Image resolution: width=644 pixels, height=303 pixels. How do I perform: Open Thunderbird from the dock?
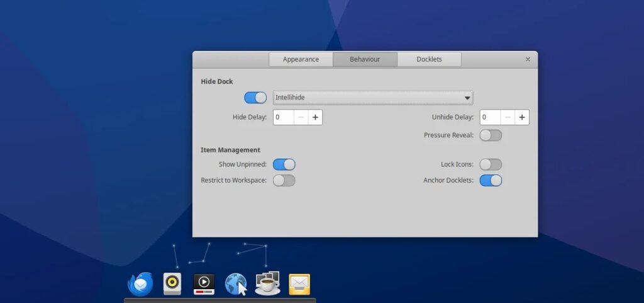(x=140, y=284)
